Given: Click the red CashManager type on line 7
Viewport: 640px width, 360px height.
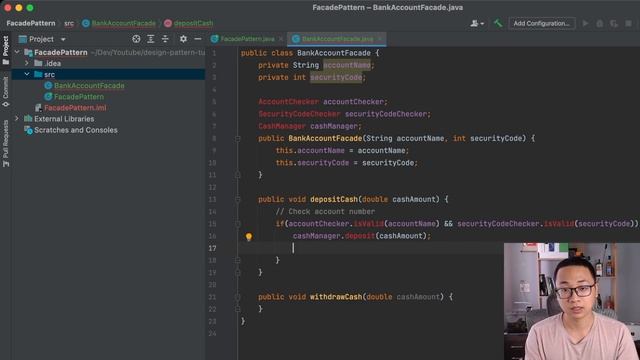Looking at the screenshot, I should pos(282,126).
